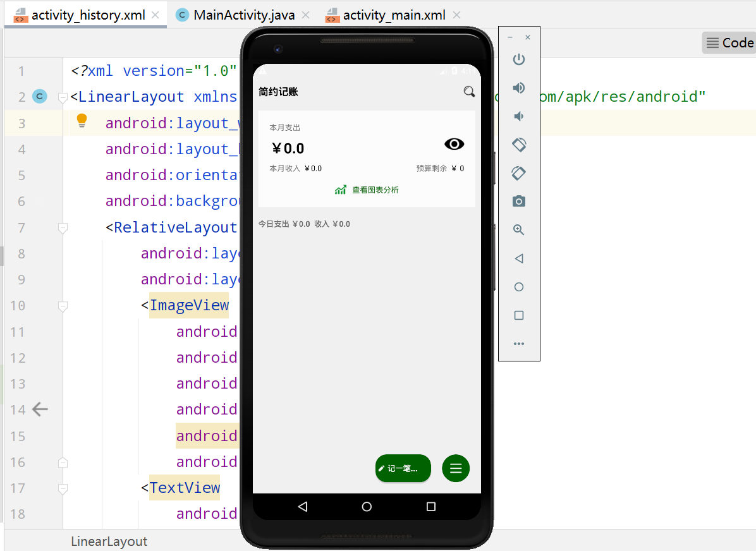Collapse the LinearLayout fold marker on line 2
The width and height of the screenshot is (756, 551).
(x=62, y=97)
